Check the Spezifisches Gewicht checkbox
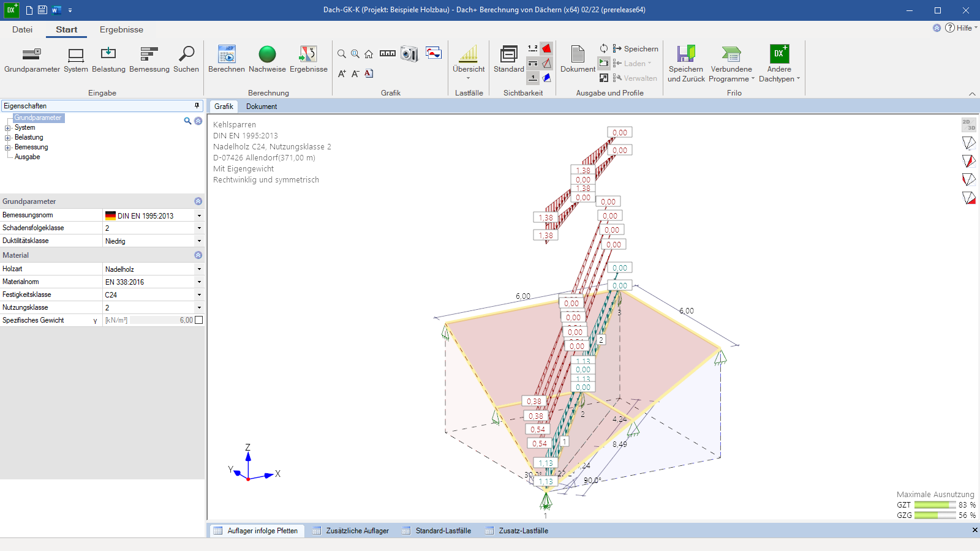The height and width of the screenshot is (551, 980). coord(198,320)
